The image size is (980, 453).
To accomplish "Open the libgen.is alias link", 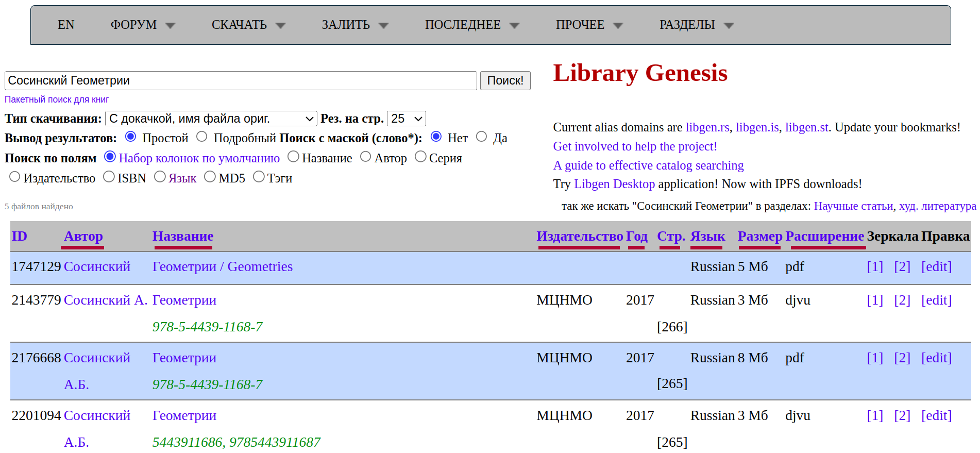I will tap(757, 127).
